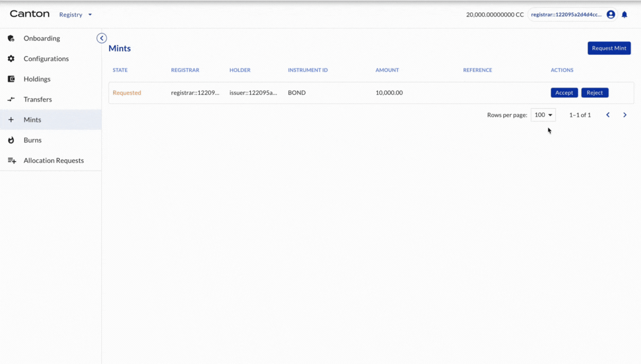Click the Allocation Requests list icon

point(12,161)
